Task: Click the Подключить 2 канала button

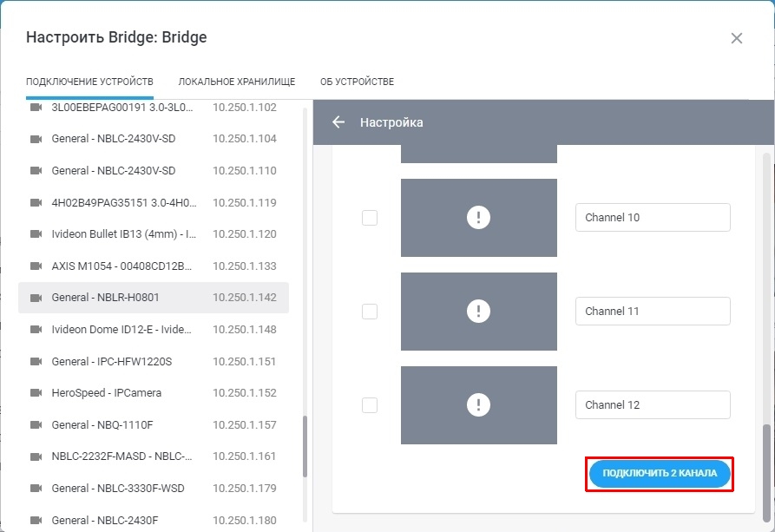Action: 660,473
